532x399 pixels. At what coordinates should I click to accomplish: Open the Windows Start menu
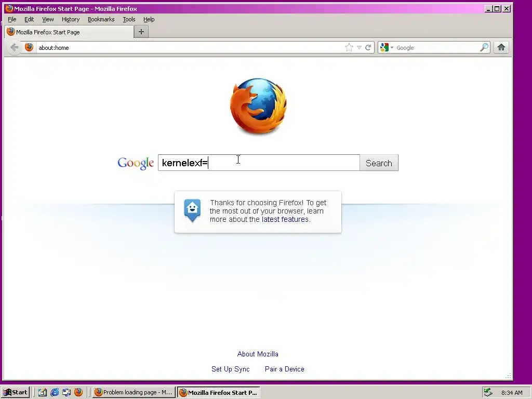[15, 392]
